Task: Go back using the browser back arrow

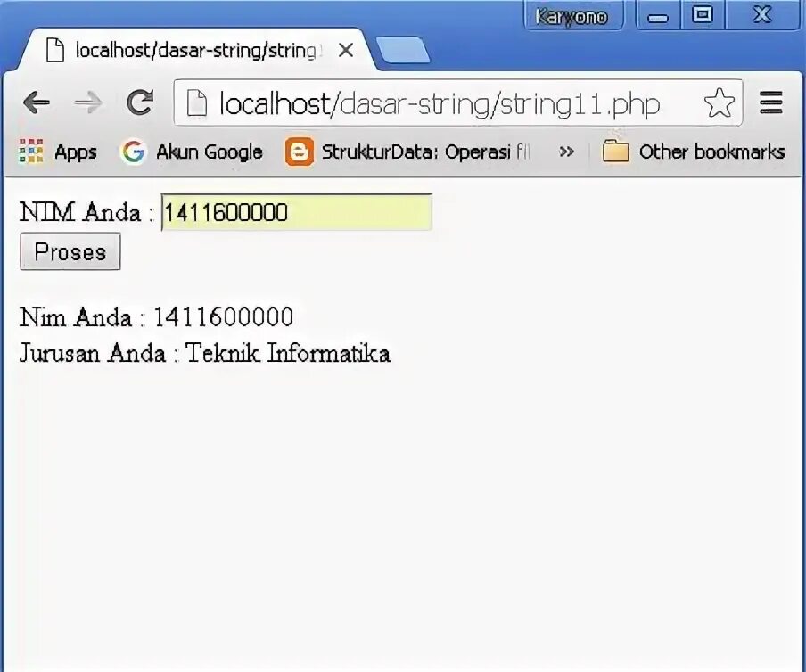Action: [x=37, y=102]
